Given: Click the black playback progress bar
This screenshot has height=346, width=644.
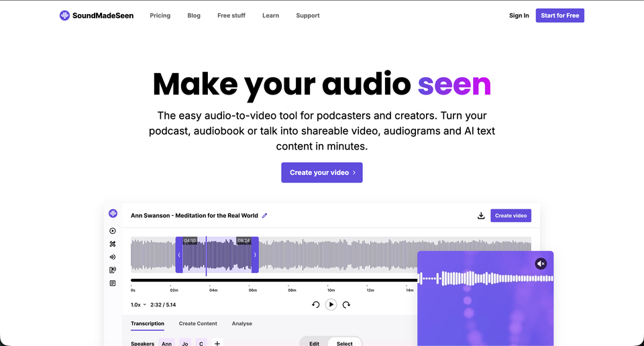Looking at the screenshot, I should [x=274, y=280].
